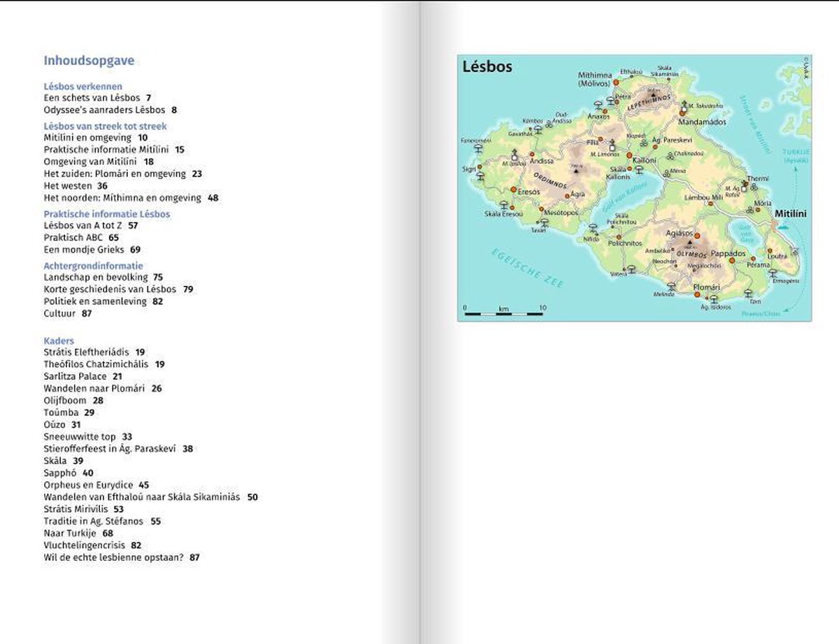839x644 pixels.
Task: Click the 'Kaders' heading
Action: tap(59, 341)
